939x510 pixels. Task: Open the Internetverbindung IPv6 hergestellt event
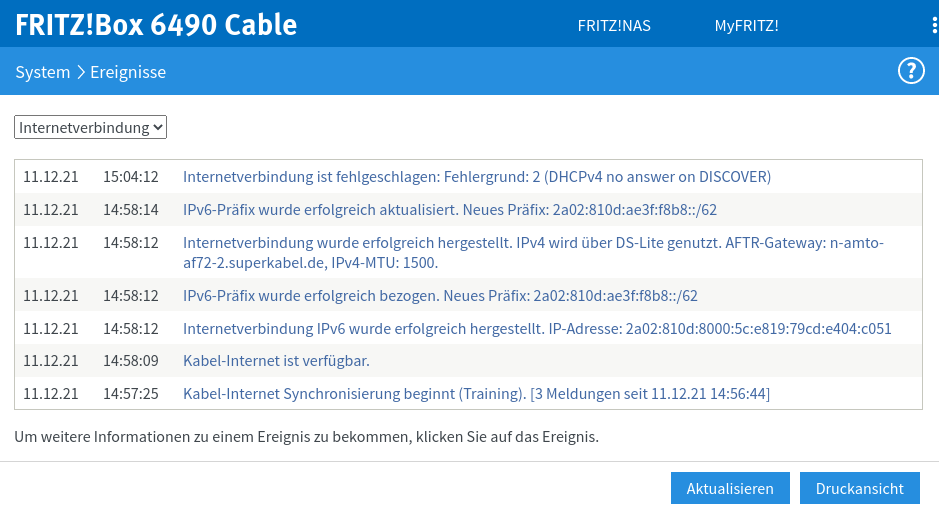pos(537,328)
